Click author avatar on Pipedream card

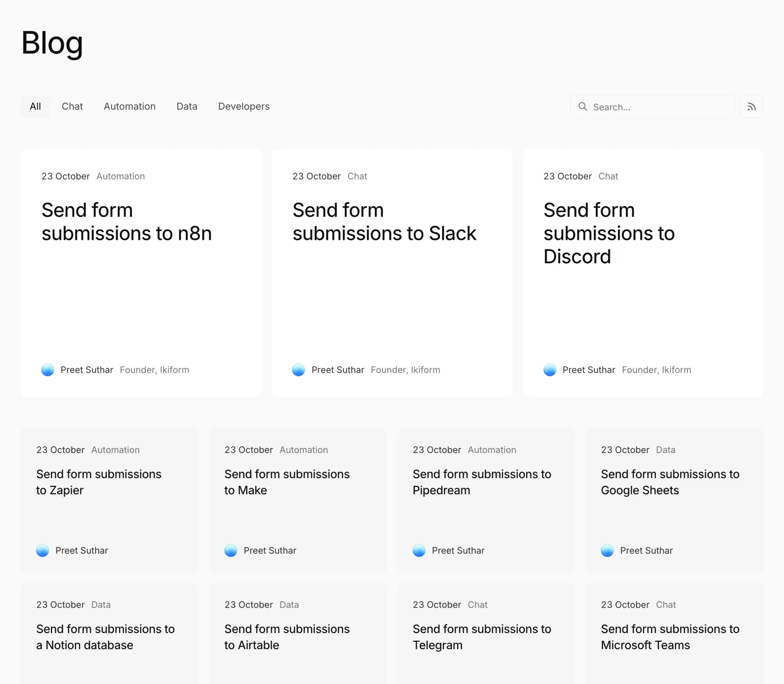coord(419,551)
